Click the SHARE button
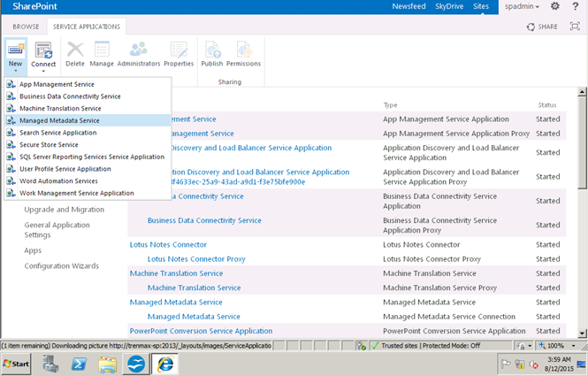Viewport: 588px width, 376px height. [x=542, y=27]
